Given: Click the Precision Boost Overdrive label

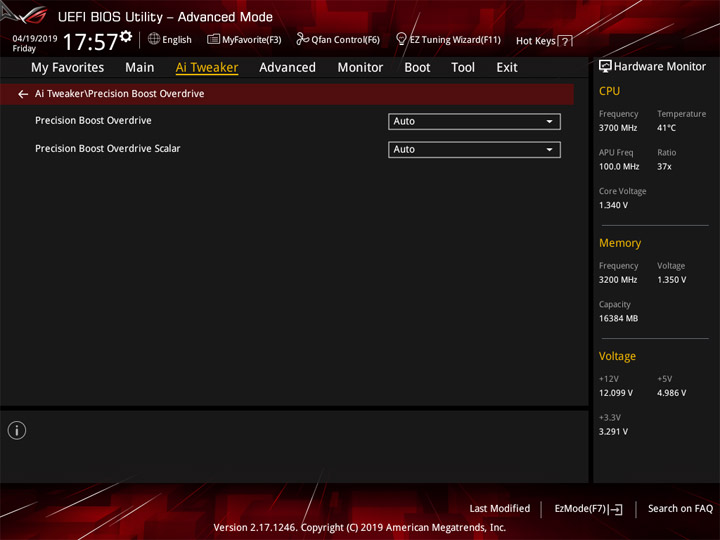Looking at the screenshot, I should coord(93,120).
